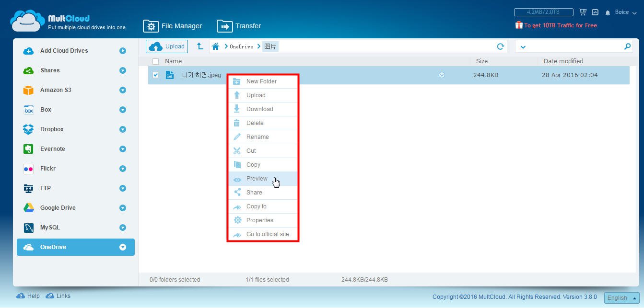Expand the MySQL dropdown arrow
This screenshot has width=644, height=308.
(x=123, y=228)
